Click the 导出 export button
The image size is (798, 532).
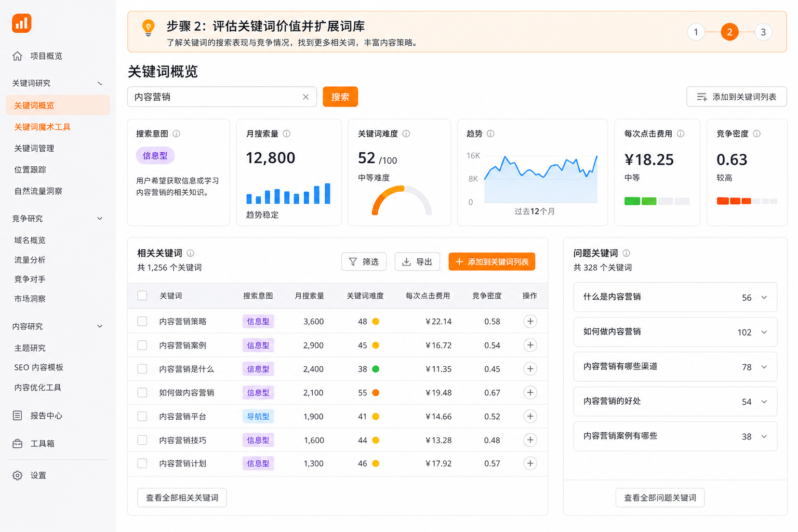pos(417,262)
